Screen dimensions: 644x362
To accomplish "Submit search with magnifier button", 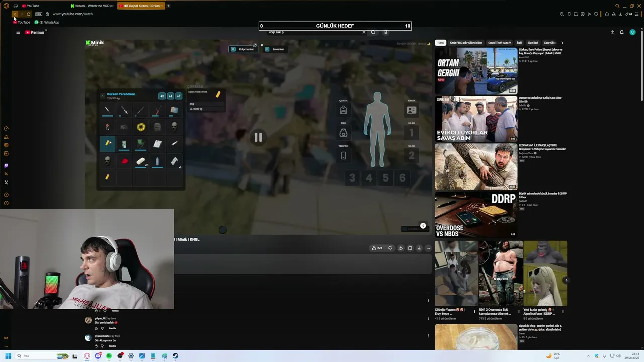I will tap(373, 32).
